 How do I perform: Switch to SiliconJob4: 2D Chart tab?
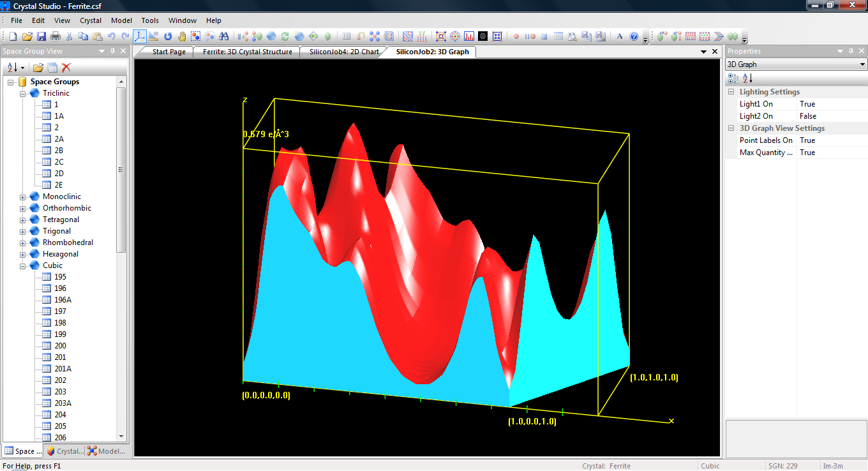coord(344,52)
